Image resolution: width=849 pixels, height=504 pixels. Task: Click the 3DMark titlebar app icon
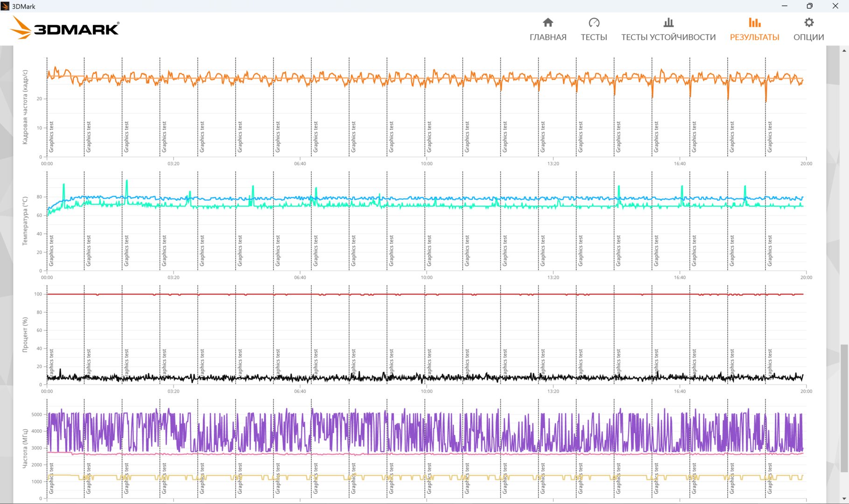click(x=5, y=6)
